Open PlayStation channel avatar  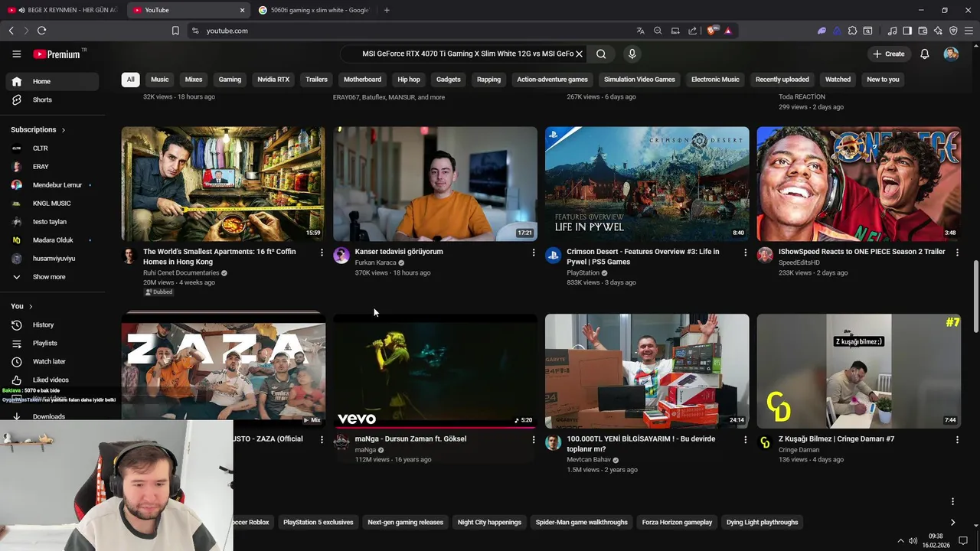coord(553,256)
